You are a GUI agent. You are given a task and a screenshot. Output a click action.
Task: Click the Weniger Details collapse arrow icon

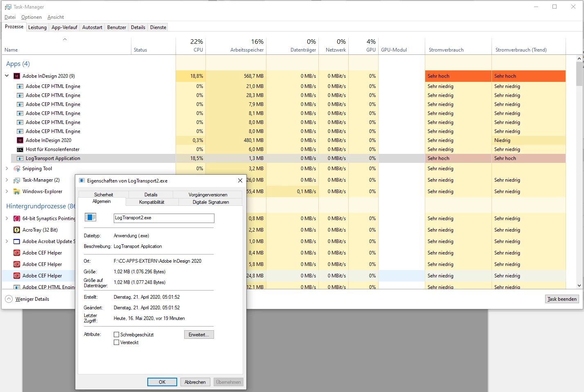[x=9, y=299]
